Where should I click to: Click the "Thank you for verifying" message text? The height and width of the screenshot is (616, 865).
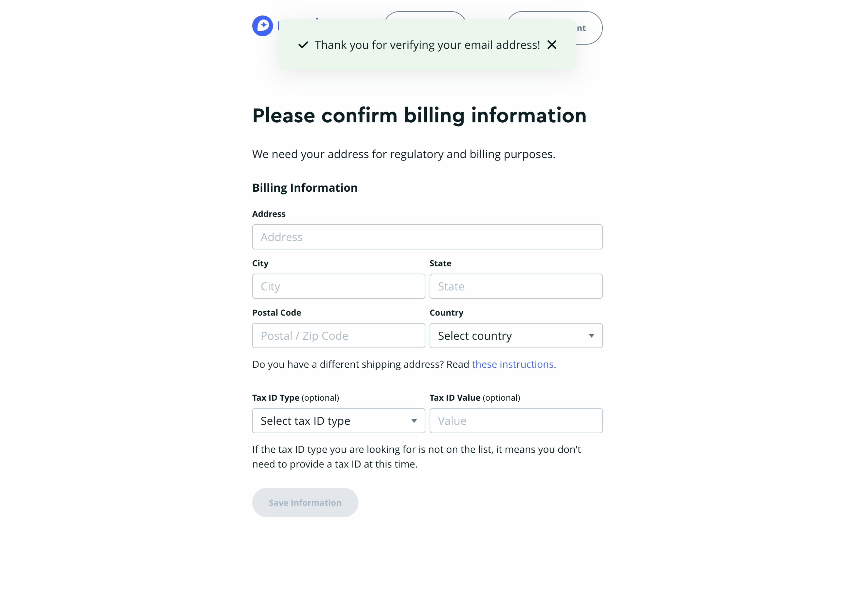[x=427, y=45]
